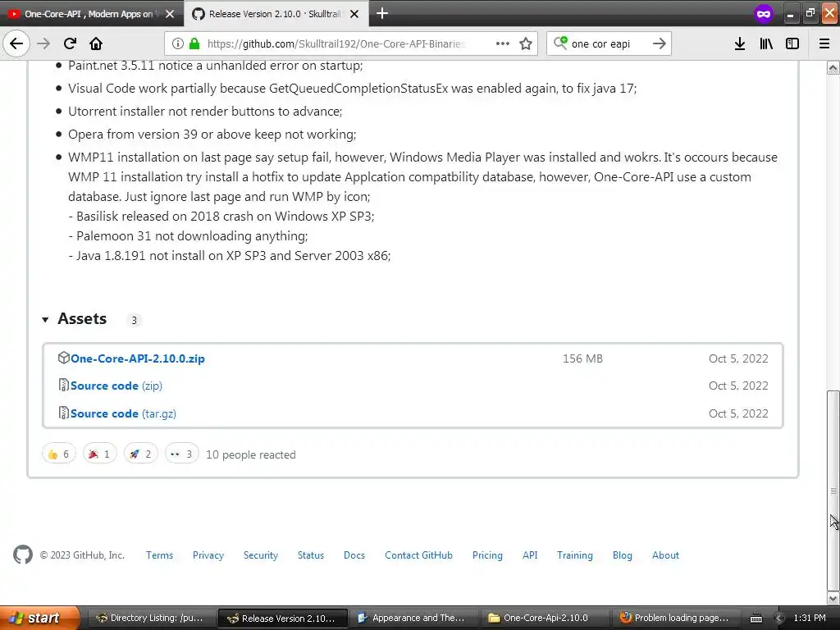Click the search engine magnifier icon

pos(560,43)
